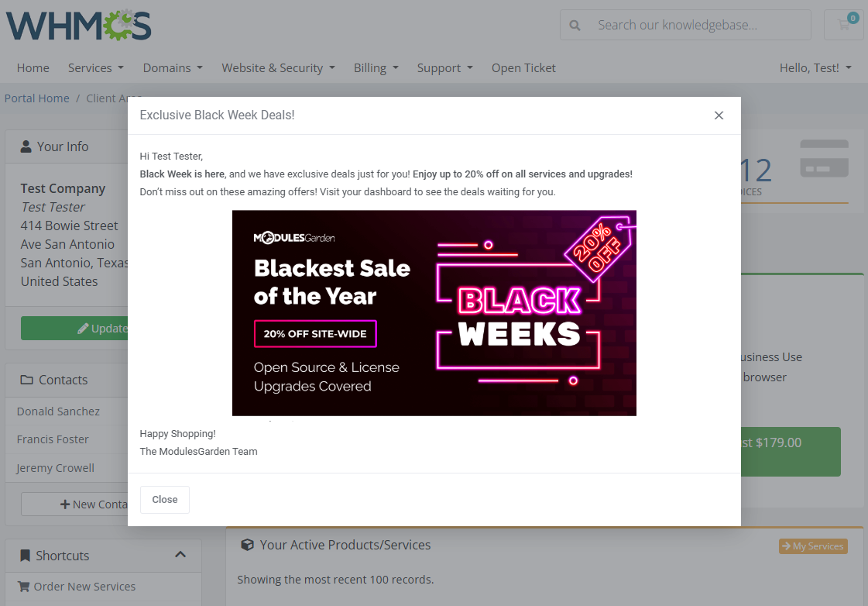Click the Your Info user icon
Image resolution: width=868 pixels, height=606 pixels.
click(x=26, y=146)
